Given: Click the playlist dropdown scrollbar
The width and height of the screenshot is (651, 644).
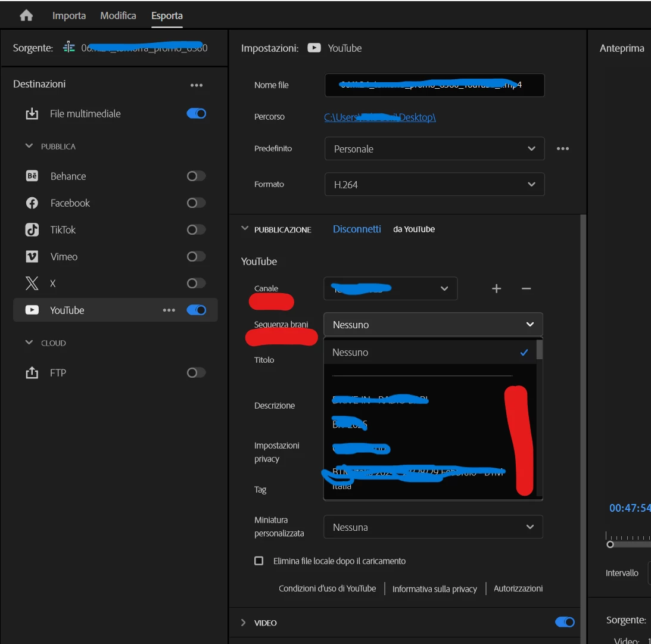Looking at the screenshot, I should pos(539,350).
